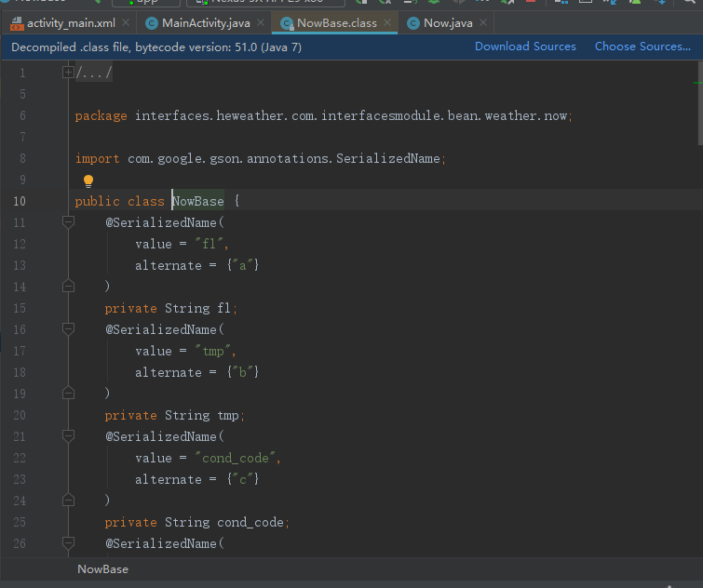Click the field declaration private String cond_code
The image size is (703, 588).
(196, 523)
